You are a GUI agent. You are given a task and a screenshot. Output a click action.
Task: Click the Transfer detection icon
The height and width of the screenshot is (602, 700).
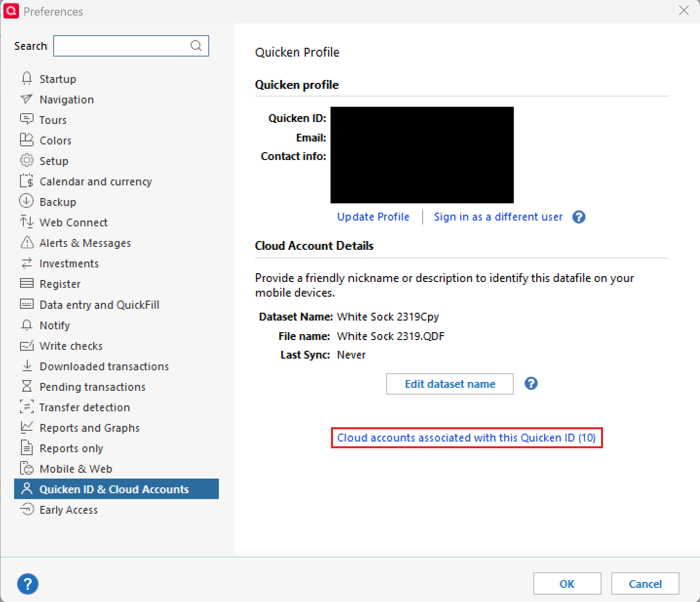[x=27, y=407]
